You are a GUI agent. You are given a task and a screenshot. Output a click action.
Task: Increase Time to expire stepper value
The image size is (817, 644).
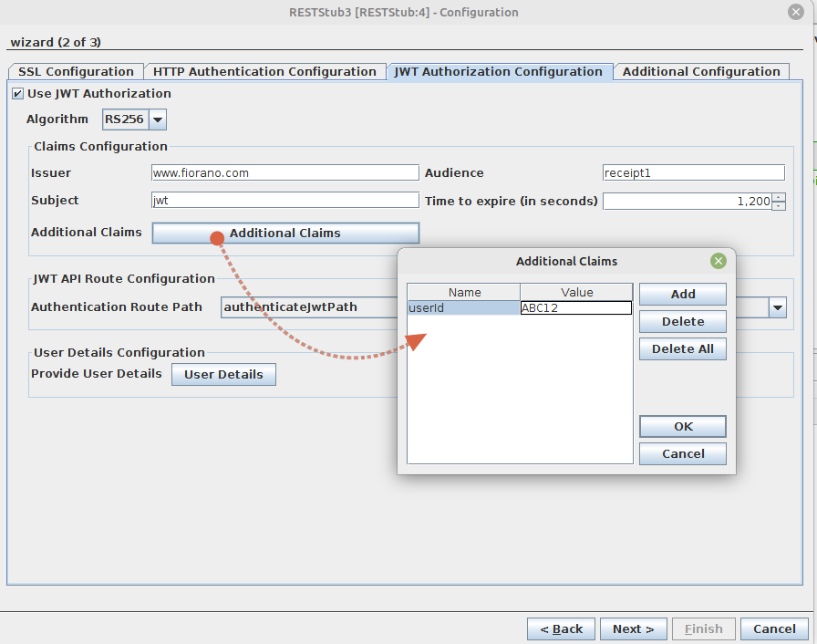(778, 197)
